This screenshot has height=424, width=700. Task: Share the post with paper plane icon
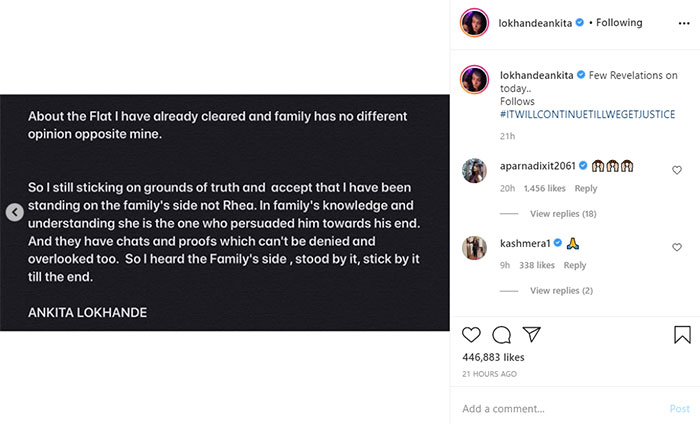point(532,335)
